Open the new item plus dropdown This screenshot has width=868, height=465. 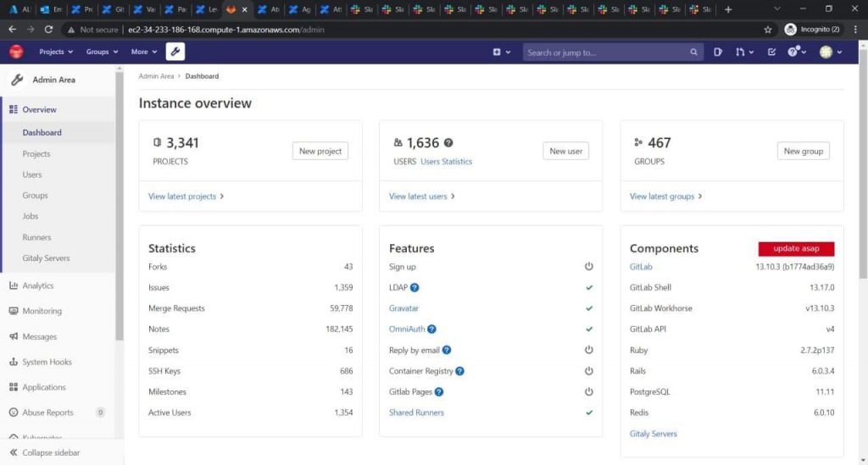pos(502,52)
